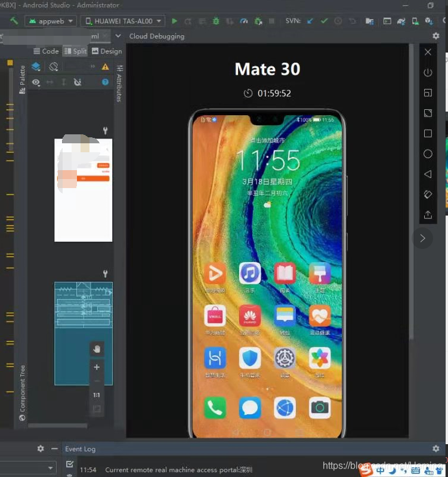Open Project Structure icon in toolbar
Viewport: 448px width, 477px height.
(370, 21)
